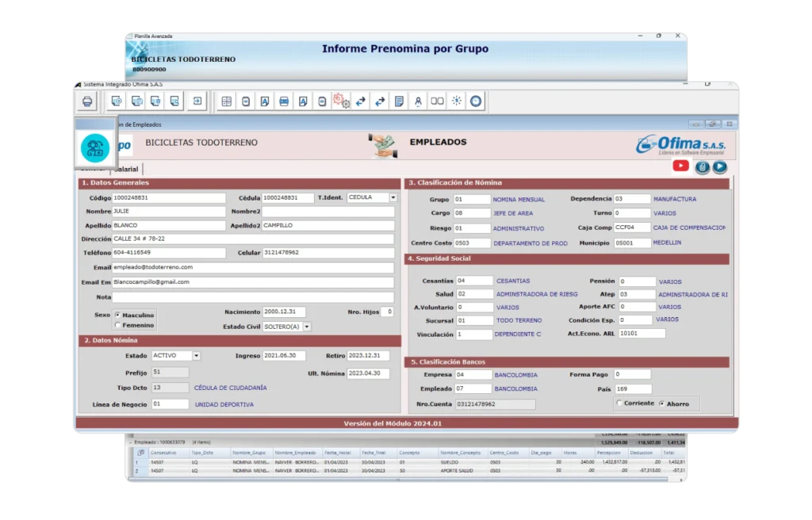Viewport: 812px width, 520px height.
Task: Click the Municipio code field
Action: point(632,243)
